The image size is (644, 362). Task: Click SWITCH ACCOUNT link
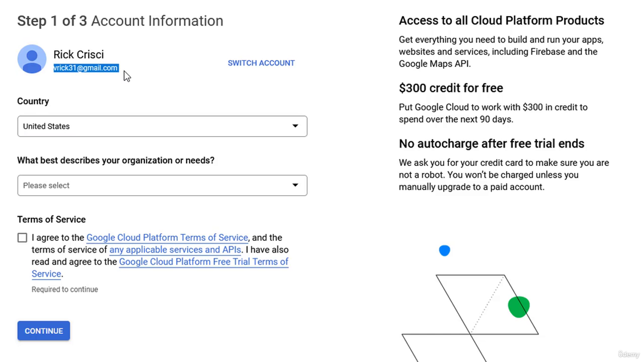[261, 63]
